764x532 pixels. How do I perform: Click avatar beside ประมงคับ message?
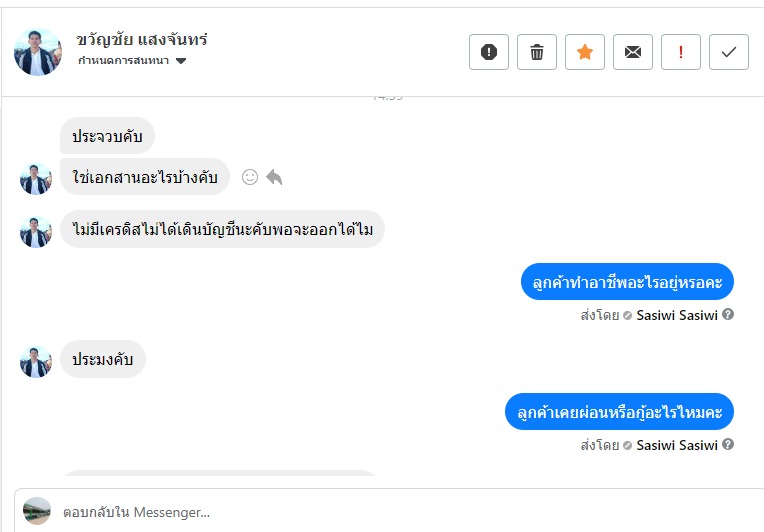(x=36, y=361)
